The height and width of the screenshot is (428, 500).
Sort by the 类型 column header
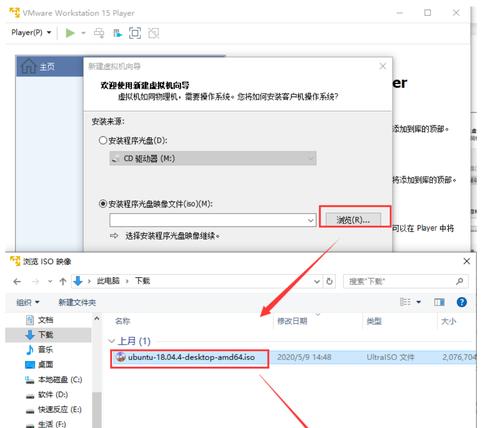pos(374,321)
